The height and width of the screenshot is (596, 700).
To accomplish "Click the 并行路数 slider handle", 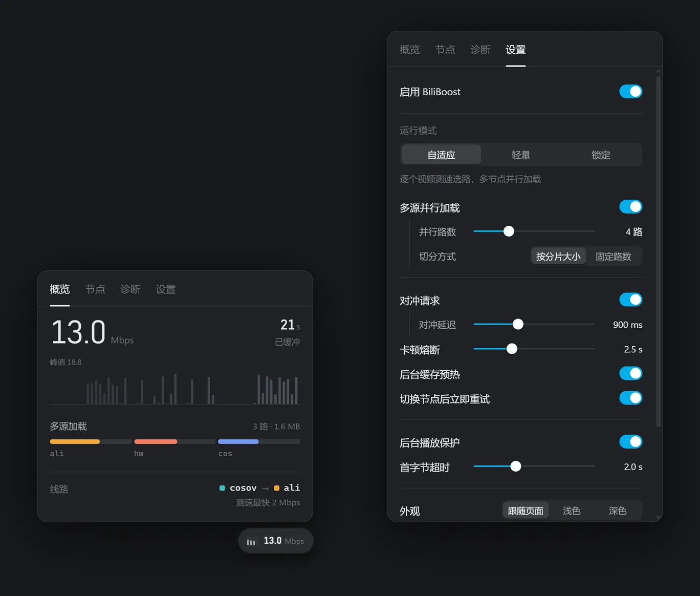I will click(x=509, y=231).
